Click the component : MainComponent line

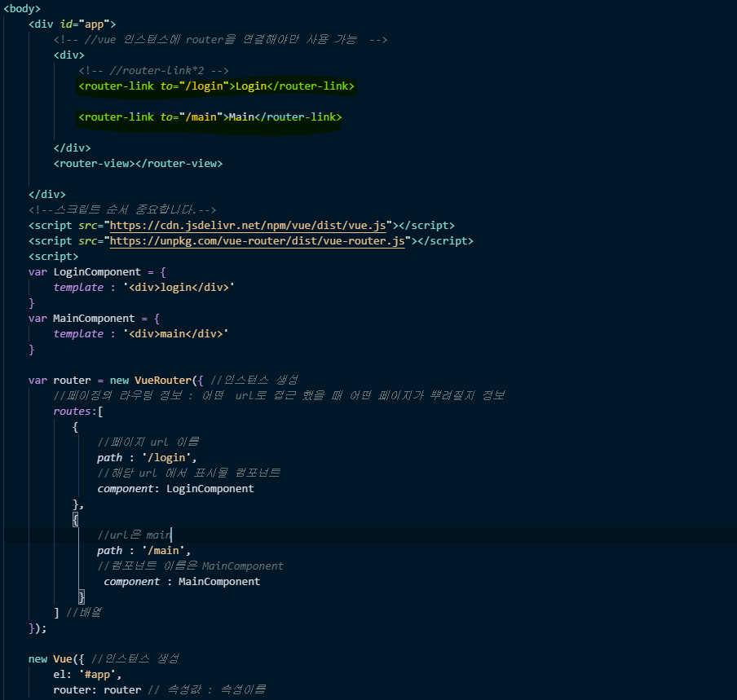[182, 582]
